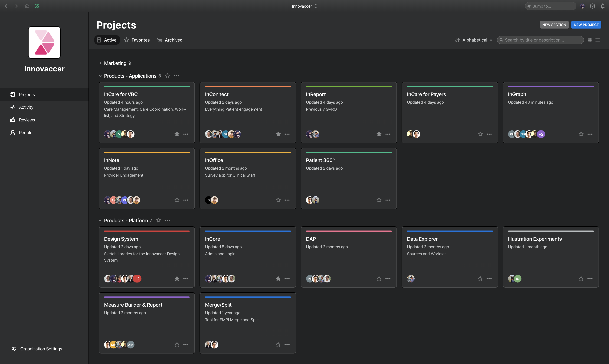609x364 pixels.
Task: Open more options on InNote card
Action: [186, 200]
